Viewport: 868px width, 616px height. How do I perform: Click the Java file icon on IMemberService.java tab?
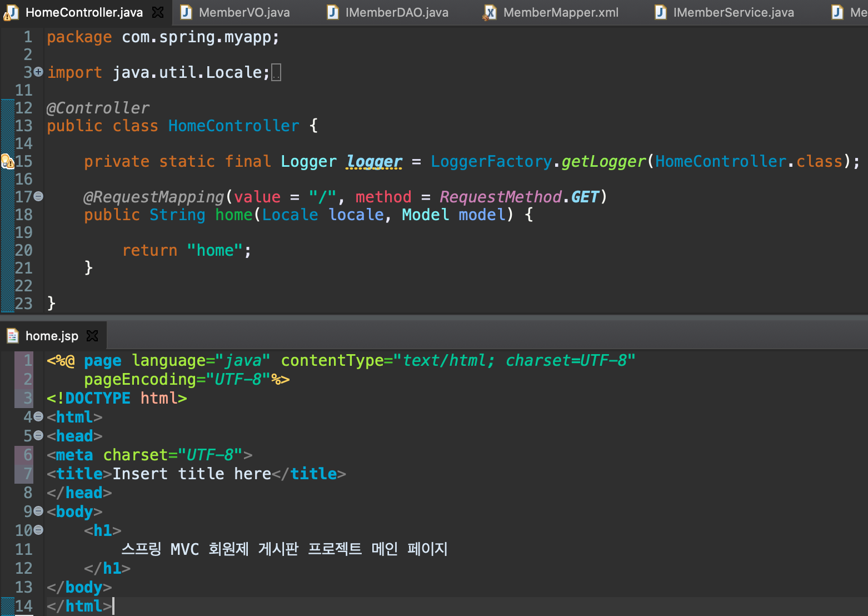(660, 12)
